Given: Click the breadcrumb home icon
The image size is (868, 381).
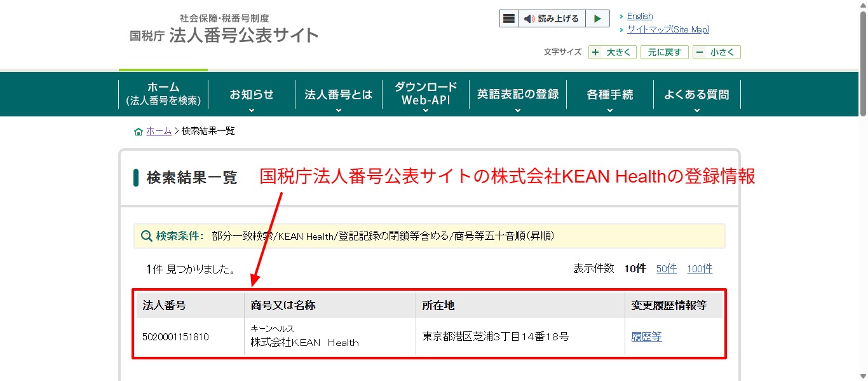Looking at the screenshot, I should [x=139, y=131].
